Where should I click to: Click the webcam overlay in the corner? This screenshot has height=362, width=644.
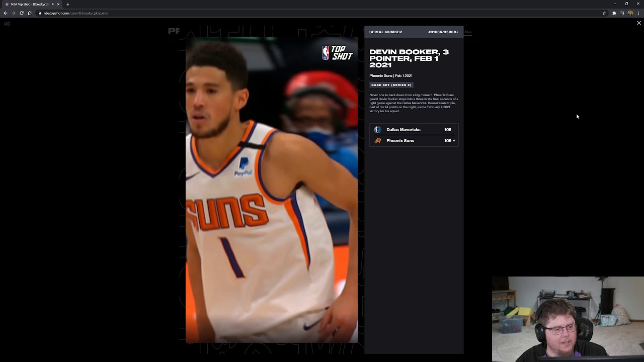coord(568,319)
